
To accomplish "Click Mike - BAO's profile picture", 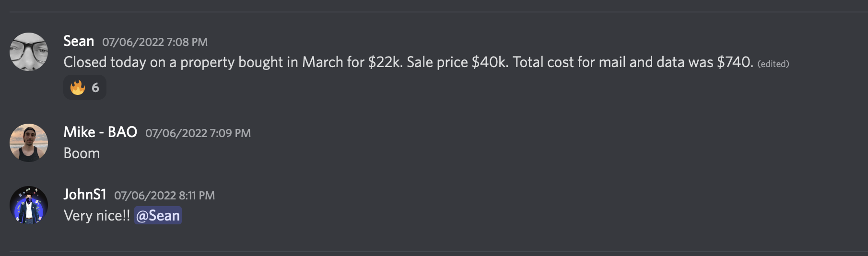I will (x=29, y=143).
